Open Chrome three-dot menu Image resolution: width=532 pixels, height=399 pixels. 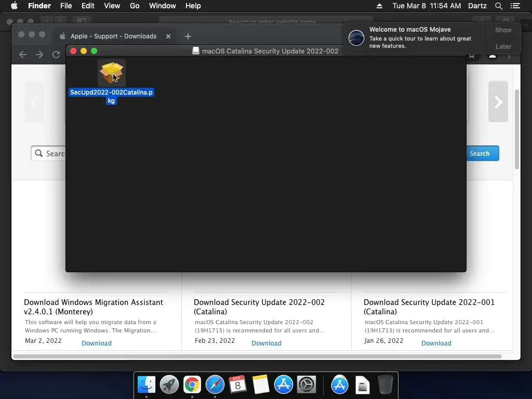[509, 56]
